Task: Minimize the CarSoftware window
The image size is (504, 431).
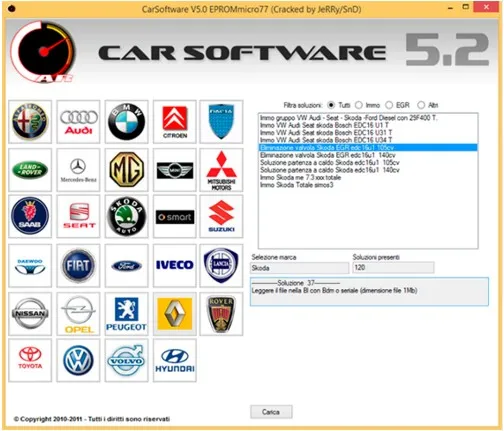Action: pos(450,7)
